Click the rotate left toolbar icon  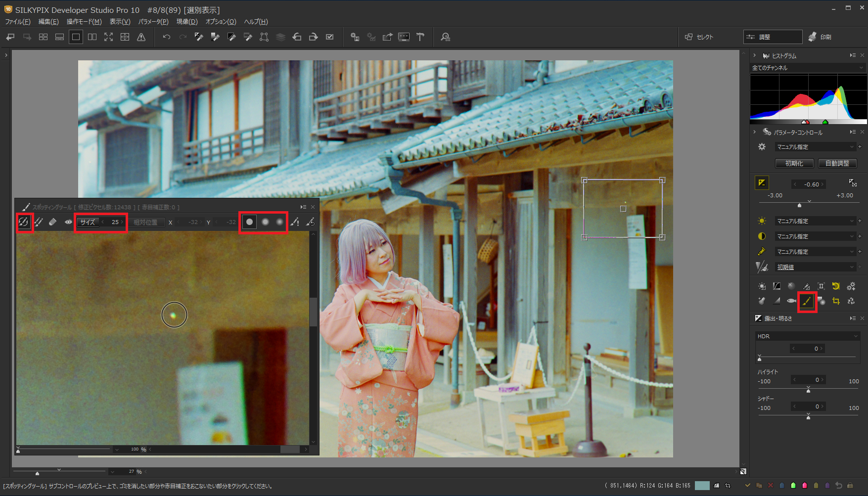point(297,37)
